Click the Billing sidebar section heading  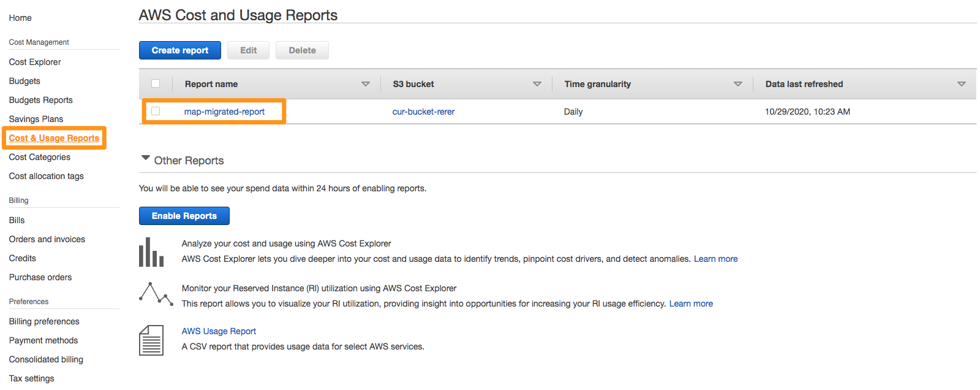18,201
